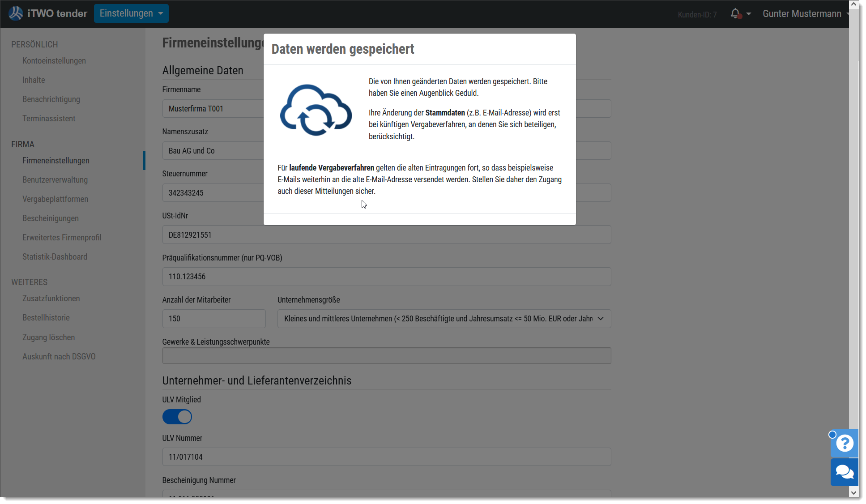Expand the Unternehmensgröße dropdown

pos(444,319)
